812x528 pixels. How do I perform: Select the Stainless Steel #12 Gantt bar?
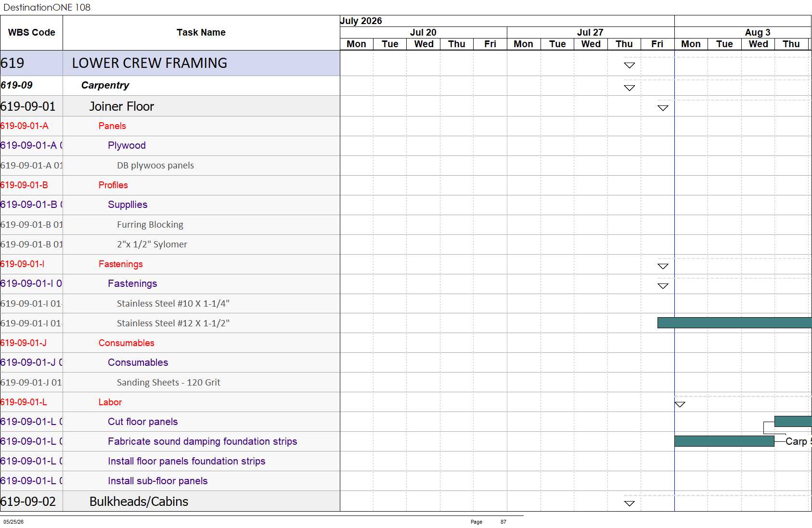pyautogui.click(x=735, y=323)
